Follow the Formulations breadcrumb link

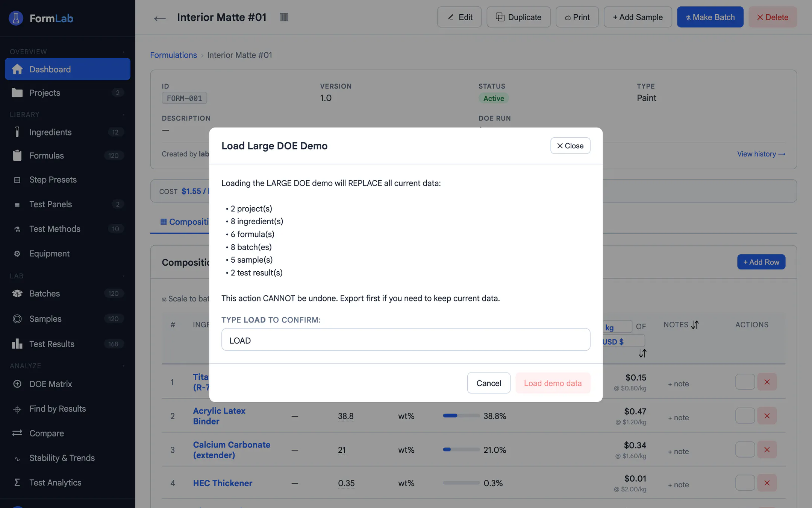[x=173, y=55]
